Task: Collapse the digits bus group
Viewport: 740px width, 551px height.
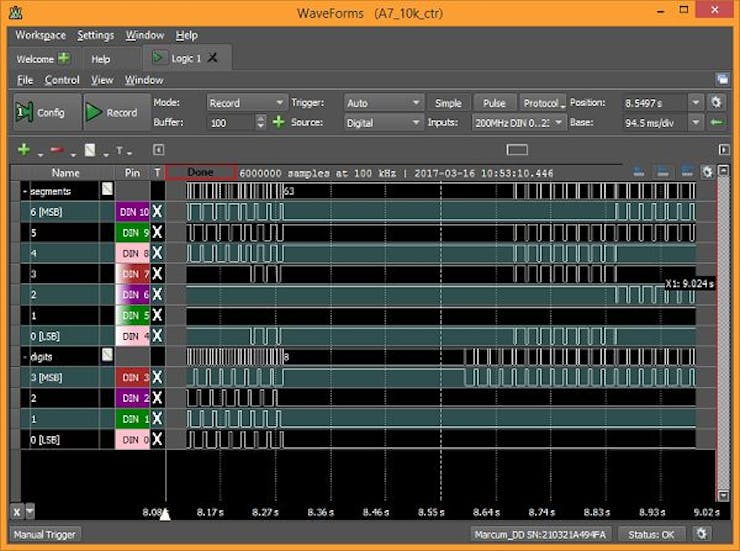Action: click(x=25, y=357)
